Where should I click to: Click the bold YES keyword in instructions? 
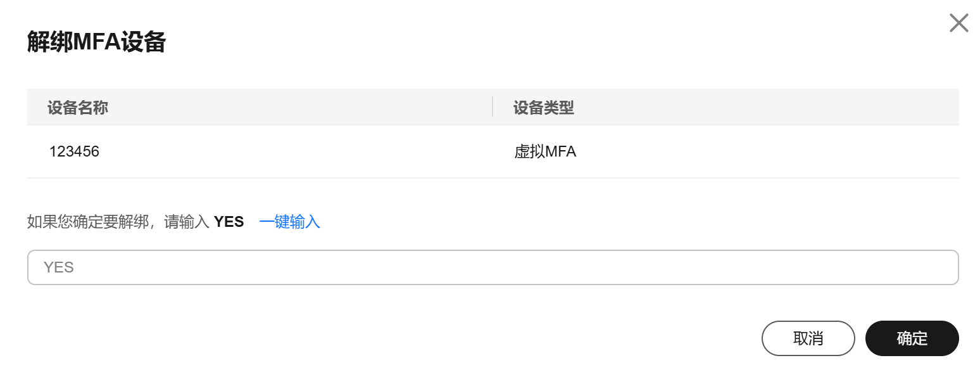click(229, 222)
